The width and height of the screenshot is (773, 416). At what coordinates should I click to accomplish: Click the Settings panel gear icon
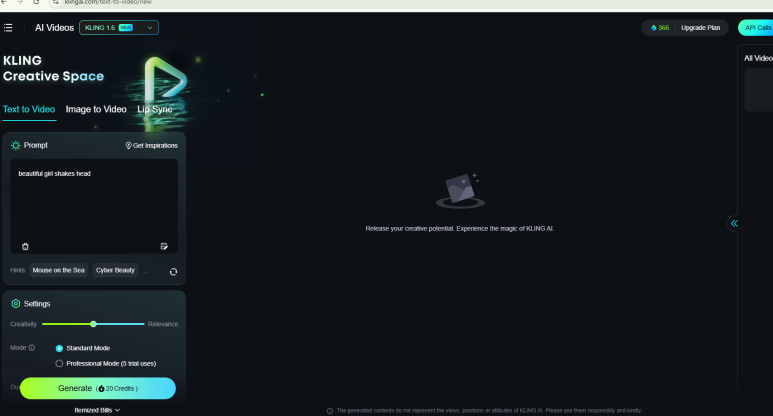(x=16, y=304)
